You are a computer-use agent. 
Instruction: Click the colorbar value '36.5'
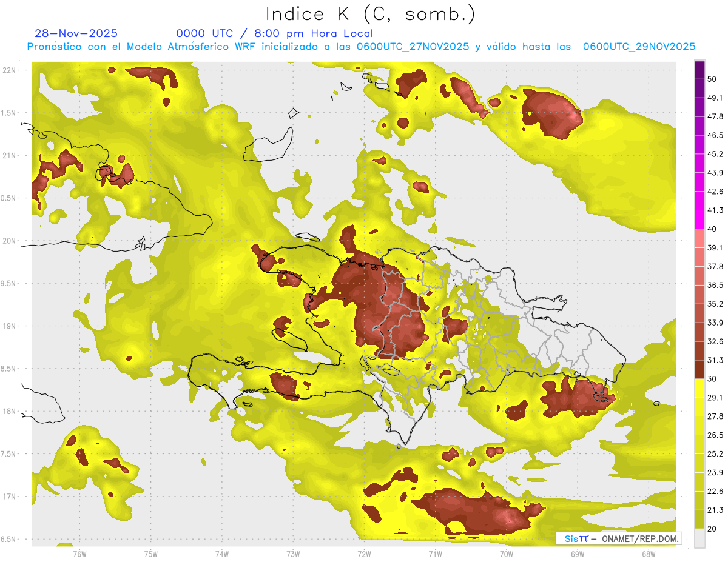coord(715,285)
